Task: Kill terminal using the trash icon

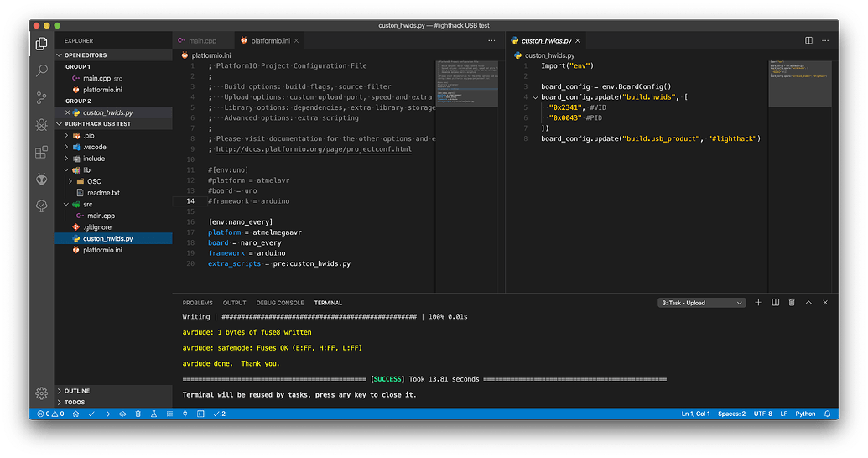Action: [792, 302]
